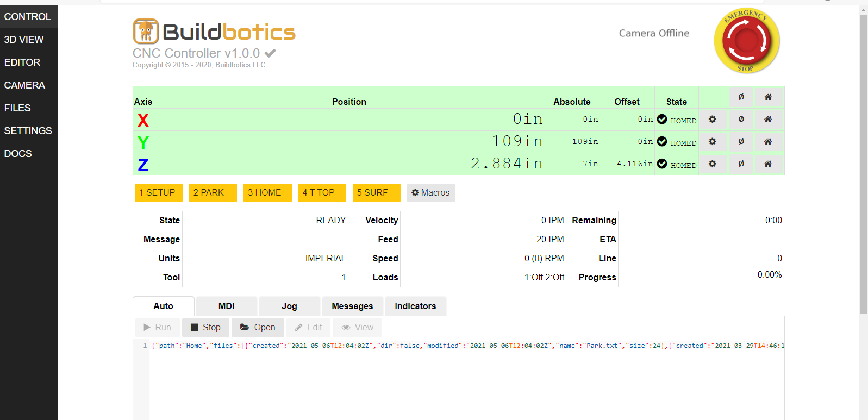Image resolution: width=868 pixels, height=420 pixels.
Task: Go to SETTINGS in the sidebar
Action: point(28,131)
